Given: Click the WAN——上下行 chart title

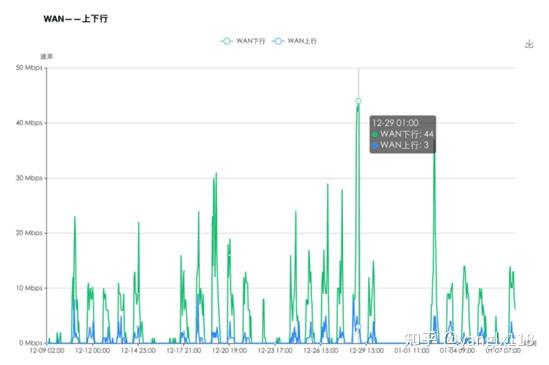Looking at the screenshot, I should (x=76, y=19).
